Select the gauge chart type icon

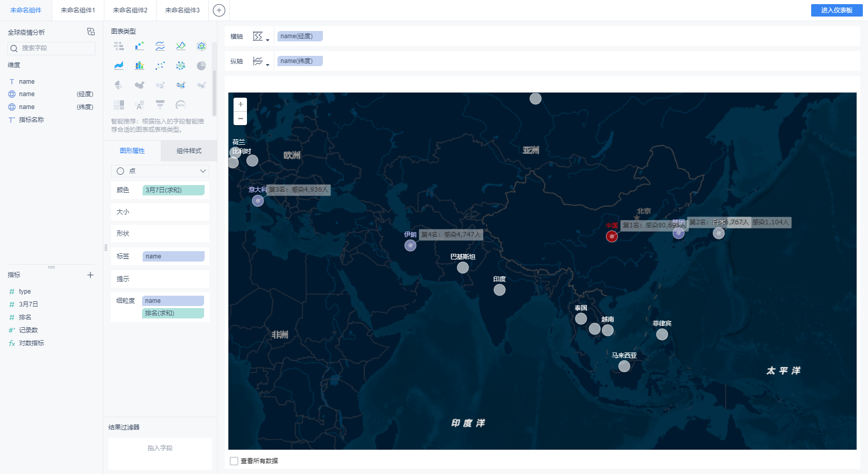tap(181, 105)
